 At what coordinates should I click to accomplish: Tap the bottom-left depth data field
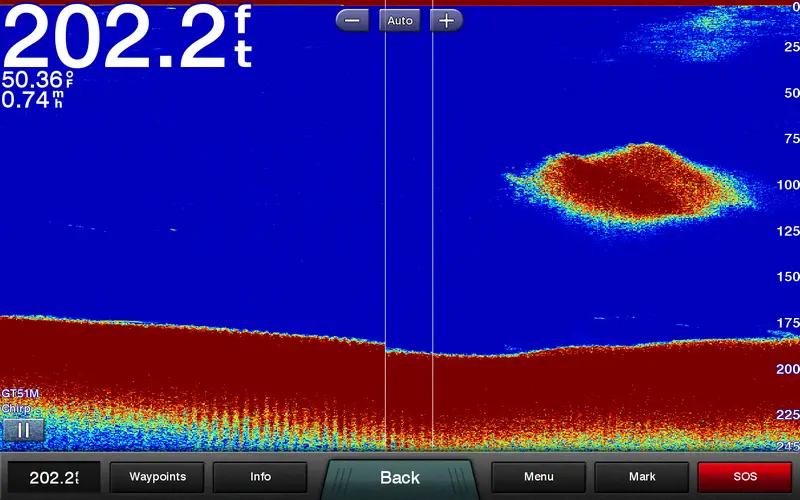click(54, 477)
